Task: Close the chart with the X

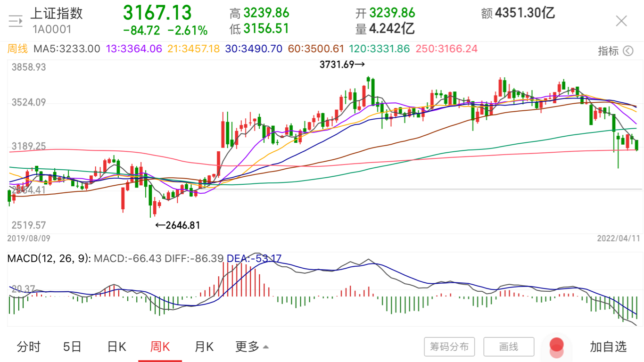Action: tap(621, 21)
